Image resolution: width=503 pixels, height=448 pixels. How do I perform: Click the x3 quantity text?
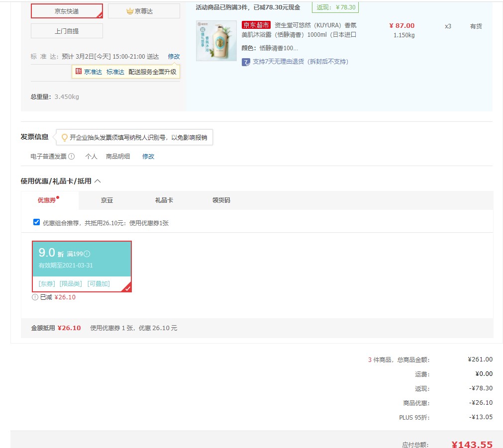(448, 26)
